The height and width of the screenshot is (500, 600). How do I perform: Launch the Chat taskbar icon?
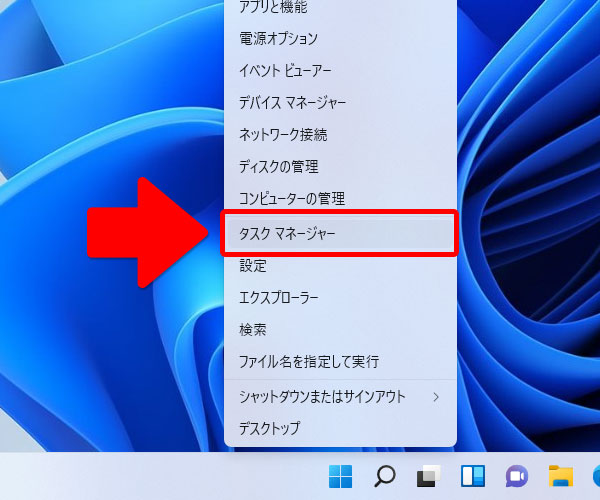[517, 476]
